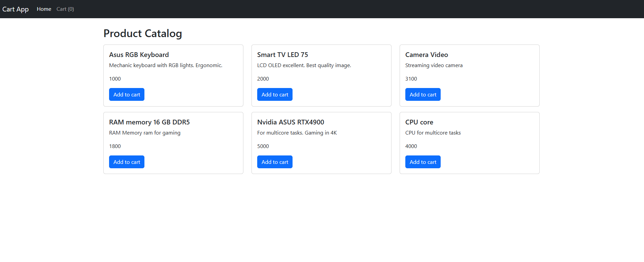
Task: Click the RAM memory 16 GB DDR5 title
Action: coord(149,122)
